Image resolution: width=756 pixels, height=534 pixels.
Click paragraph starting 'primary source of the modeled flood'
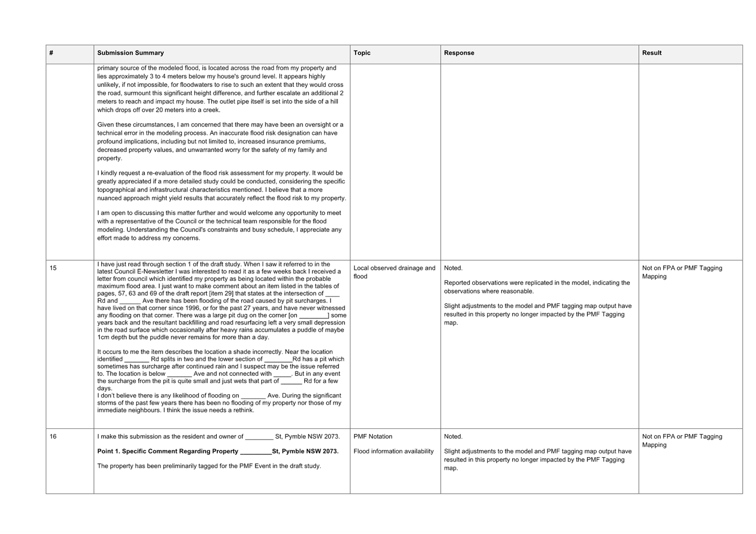pyautogui.click(x=221, y=89)
